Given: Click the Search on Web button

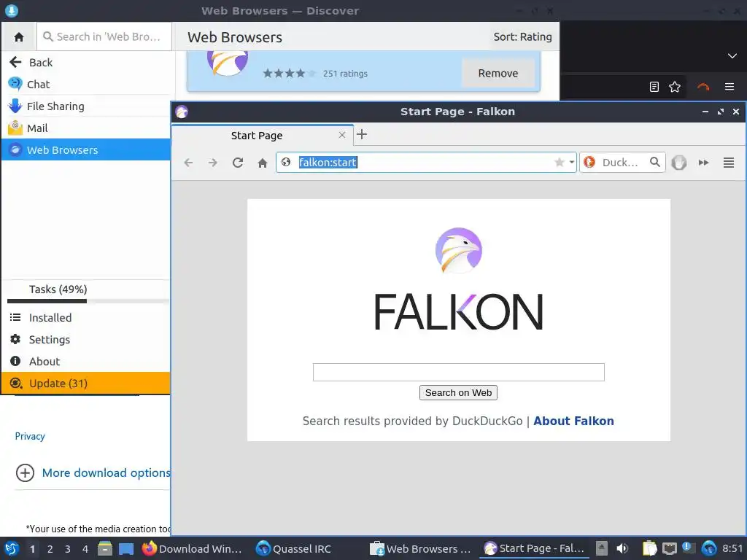Looking at the screenshot, I should (458, 393).
